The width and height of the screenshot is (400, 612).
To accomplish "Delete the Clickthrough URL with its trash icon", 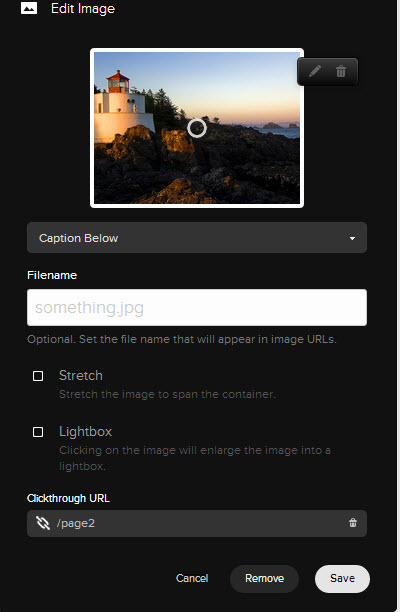I will click(x=353, y=523).
